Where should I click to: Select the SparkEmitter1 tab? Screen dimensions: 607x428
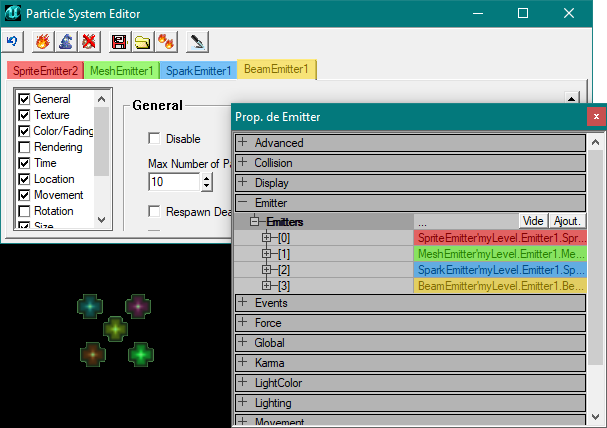[198, 71]
